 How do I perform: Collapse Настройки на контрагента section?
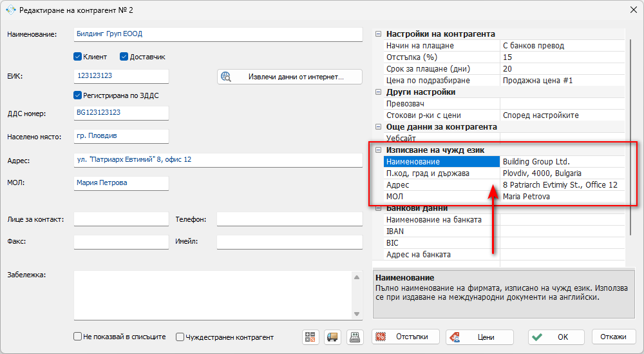(378, 34)
